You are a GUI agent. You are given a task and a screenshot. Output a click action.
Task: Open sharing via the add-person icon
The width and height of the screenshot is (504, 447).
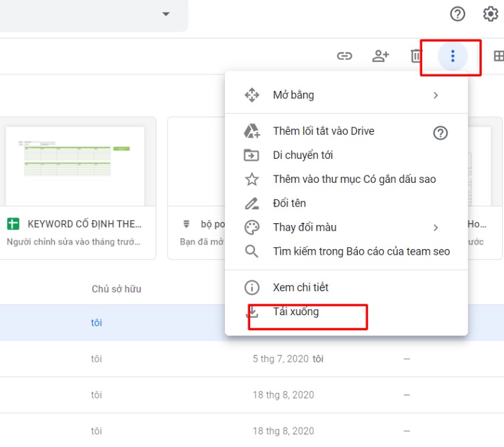coord(381,55)
